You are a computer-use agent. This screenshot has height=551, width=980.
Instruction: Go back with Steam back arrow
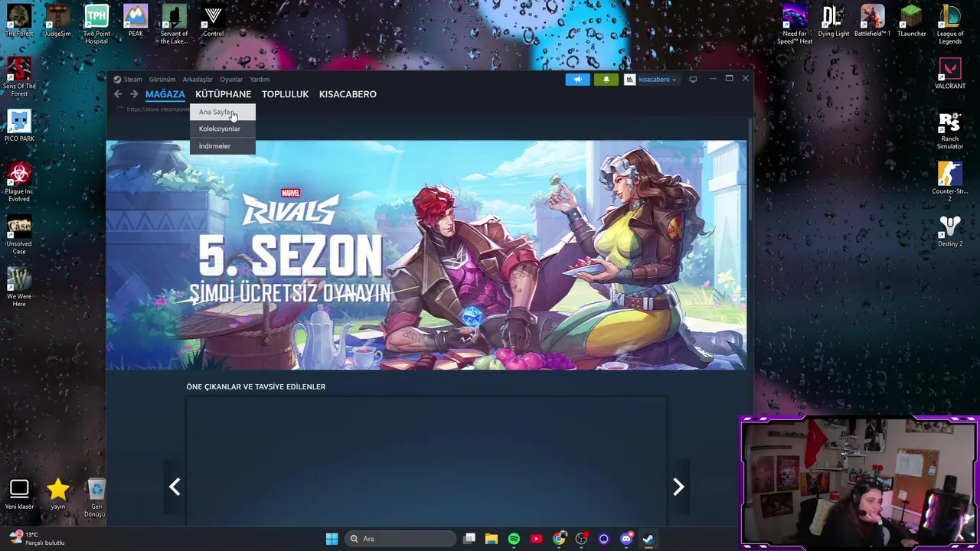[x=118, y=94]
